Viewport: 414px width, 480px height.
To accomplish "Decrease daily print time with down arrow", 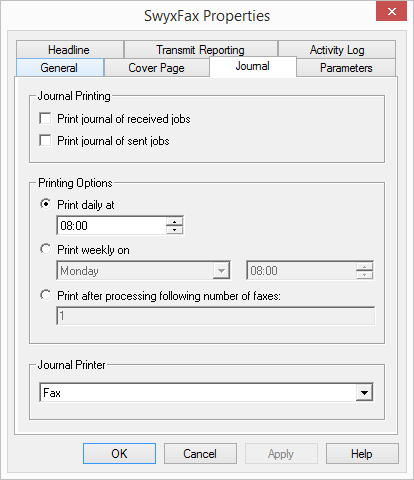I will 174,230.
